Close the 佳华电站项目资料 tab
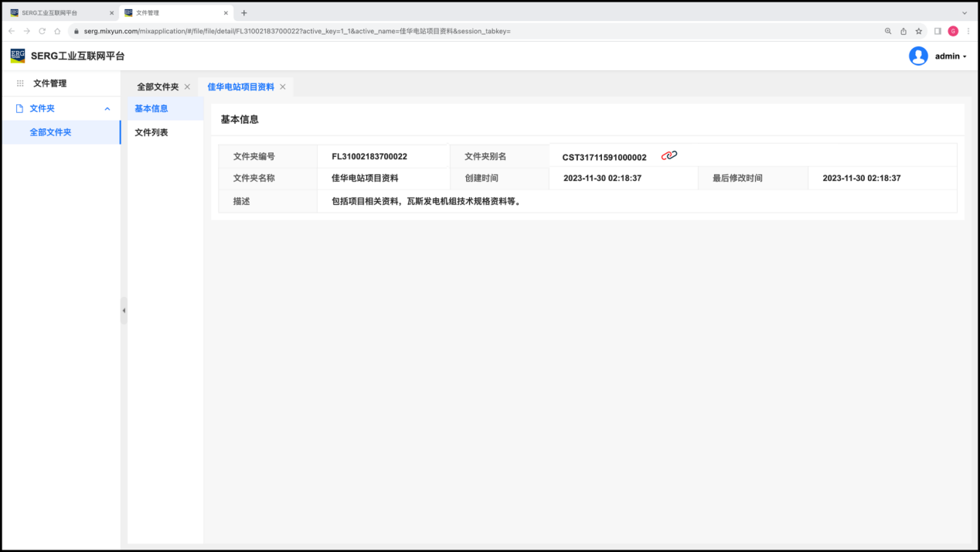 283,87
